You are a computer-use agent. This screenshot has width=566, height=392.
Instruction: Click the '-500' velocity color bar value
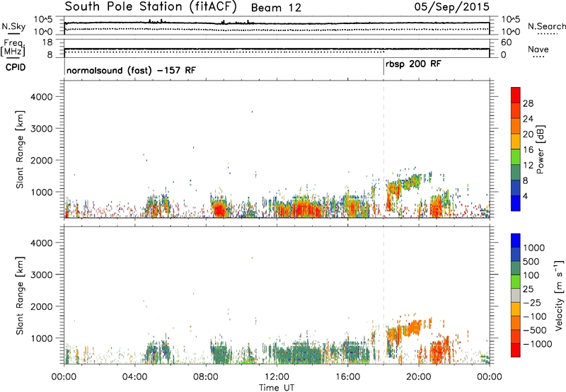pos(535,330)
